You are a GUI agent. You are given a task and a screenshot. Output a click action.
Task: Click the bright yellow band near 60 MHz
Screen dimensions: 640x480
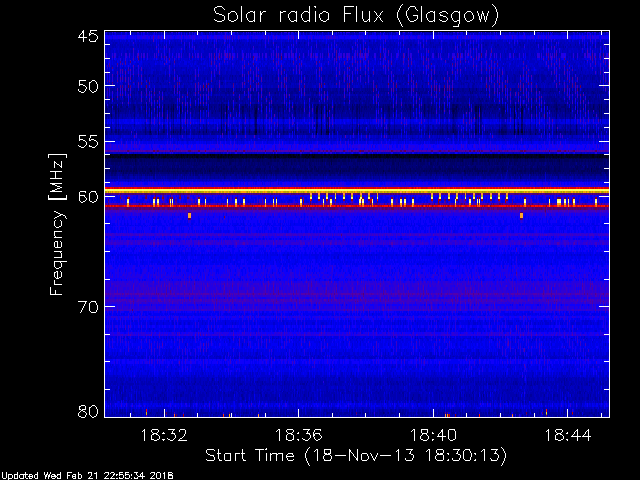[357, 191]
